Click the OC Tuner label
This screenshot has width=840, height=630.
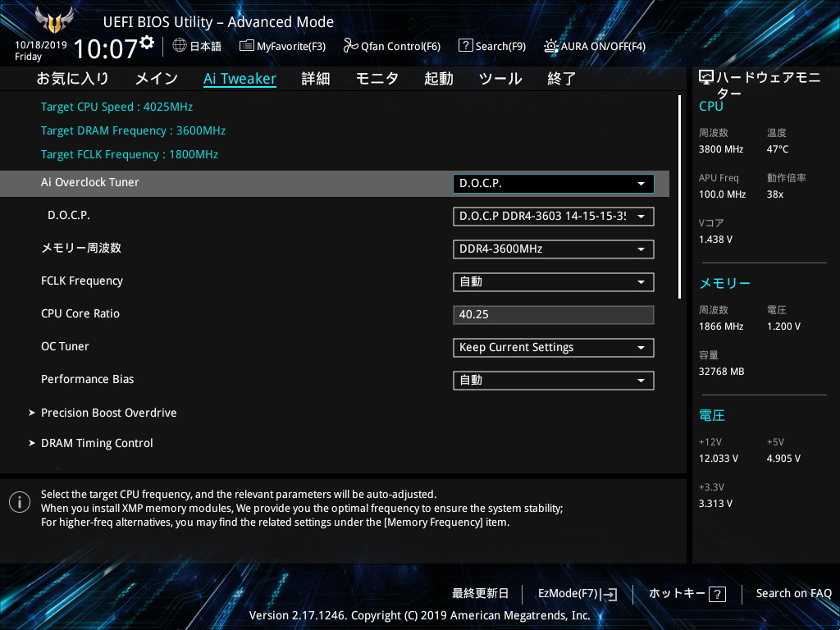(65, 347)
